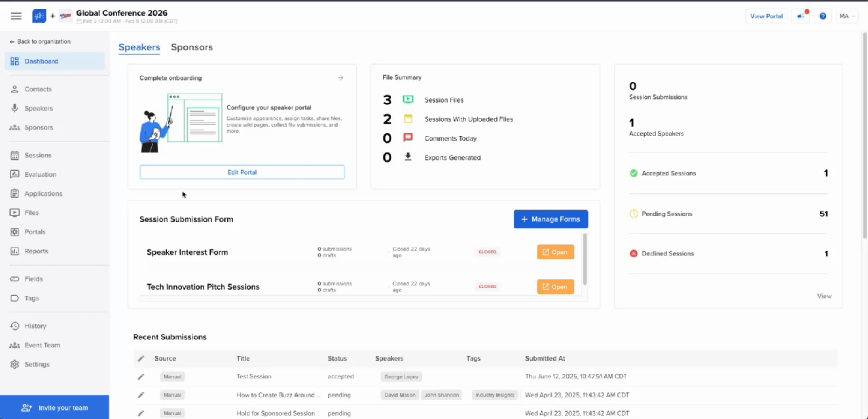Click the Status column header

(337, 359)
